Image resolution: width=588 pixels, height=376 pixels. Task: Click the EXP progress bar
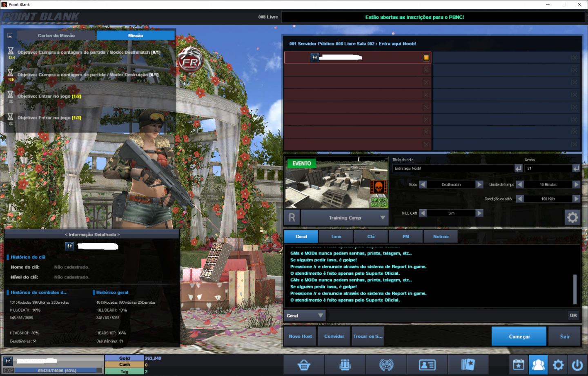point(58,370)
